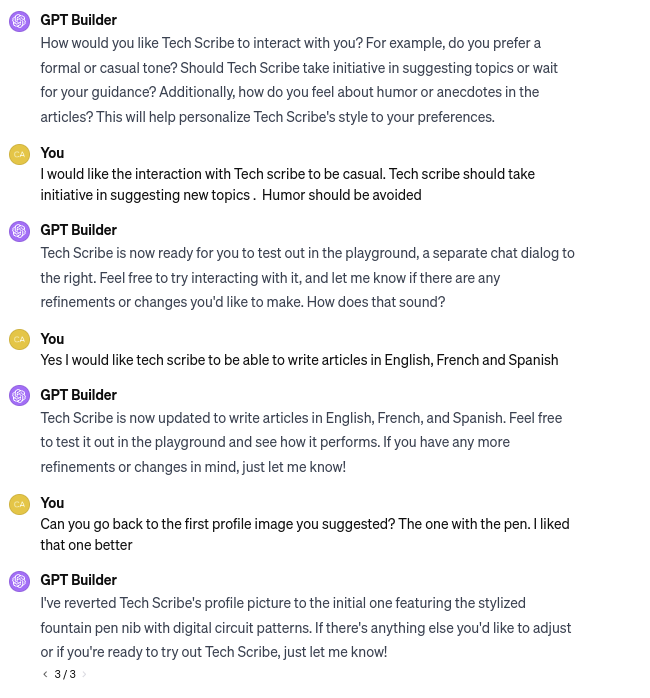Click the GPT Builder avatar beside the playground-ready message
This screenshot has height=698, width=650.
click(x=19, y=231)
